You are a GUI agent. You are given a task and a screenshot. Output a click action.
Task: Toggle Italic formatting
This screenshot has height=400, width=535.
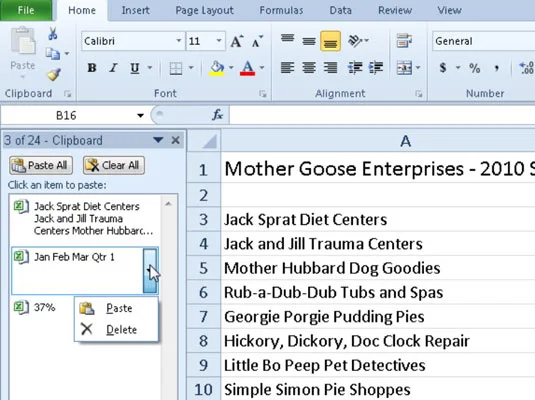pos(113,68)
